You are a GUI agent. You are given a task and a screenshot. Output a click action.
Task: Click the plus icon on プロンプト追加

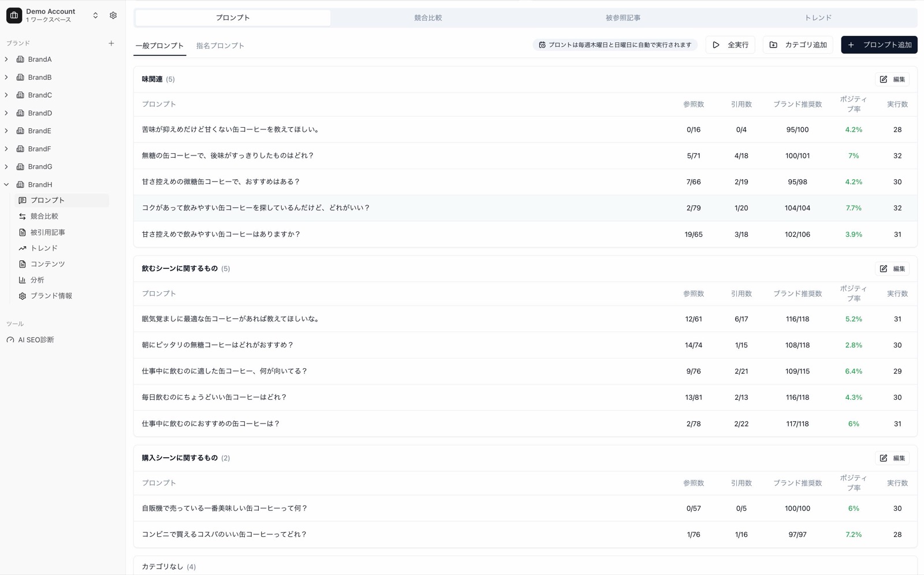click(851, 45)
